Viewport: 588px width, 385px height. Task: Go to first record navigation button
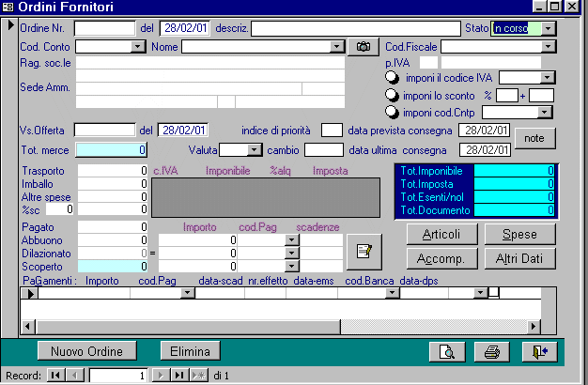(55, 375)
